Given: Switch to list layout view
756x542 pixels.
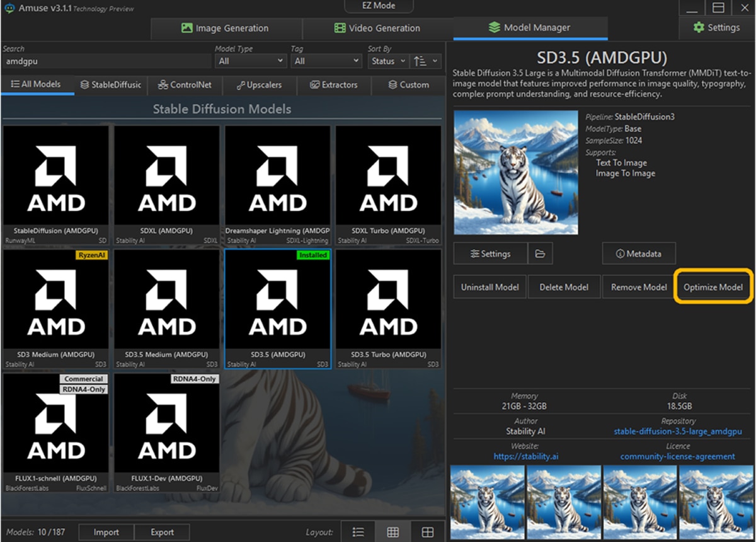Looking at the screenshot, I should pos(358,532).
